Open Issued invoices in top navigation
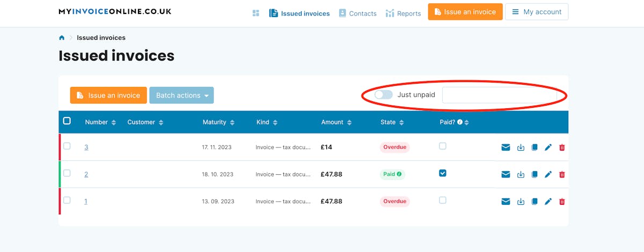 [x=299, y=13]
